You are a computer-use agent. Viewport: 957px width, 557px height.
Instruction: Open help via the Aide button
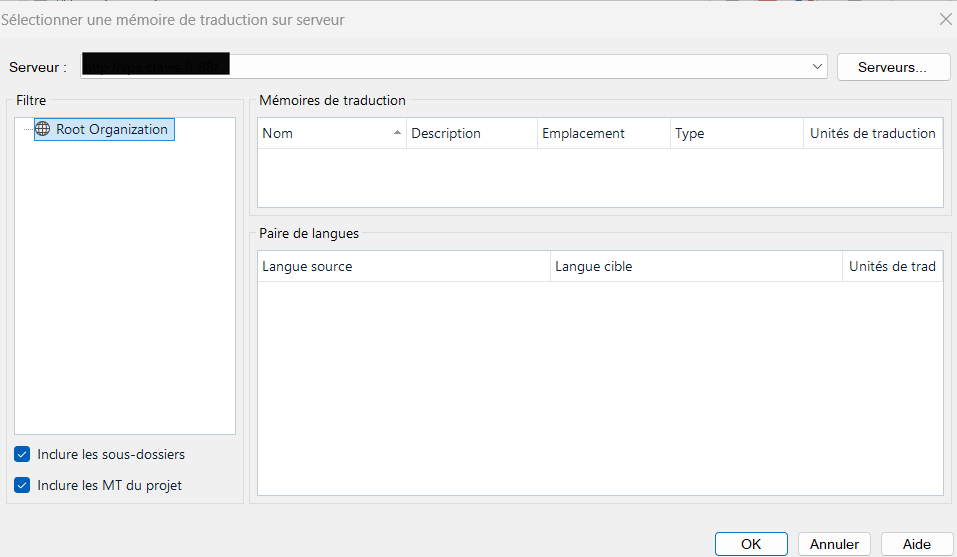[916, 544]
